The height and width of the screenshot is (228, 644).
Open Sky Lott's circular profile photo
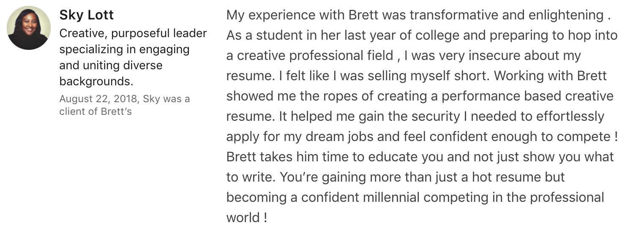click(x=29, y=28)
